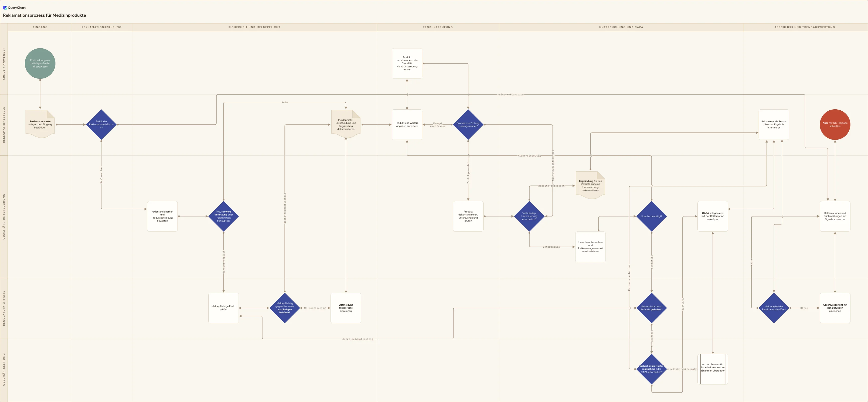Select the 'Patientensicherheit und Produktbeteiligung bewerten' box
Viewport: 868px width, 402px height.
pyautogui.click(x=162, y=216)
